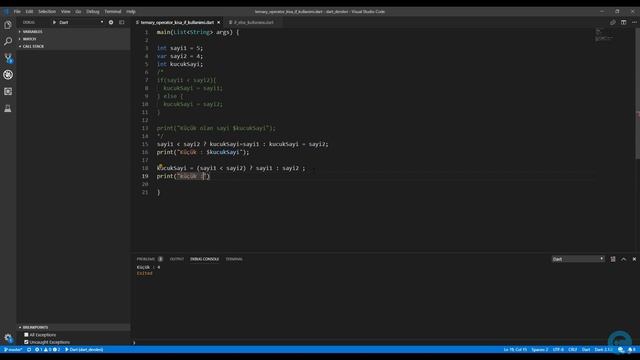Change the Dart language mode in status bar
Viewport: 640px width, 360px height.
pyautogui.click(x=586, y=350)
